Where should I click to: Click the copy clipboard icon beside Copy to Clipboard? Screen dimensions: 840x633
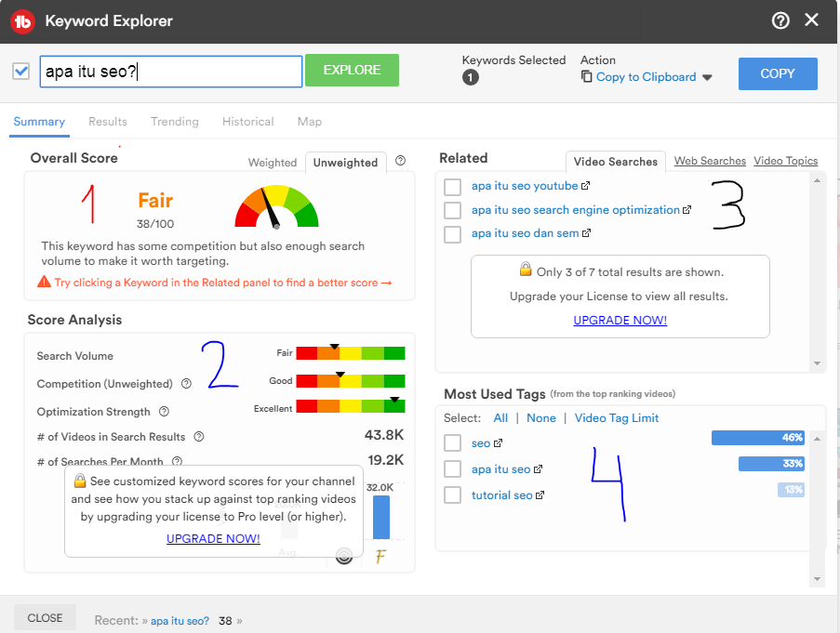[587, 76]
